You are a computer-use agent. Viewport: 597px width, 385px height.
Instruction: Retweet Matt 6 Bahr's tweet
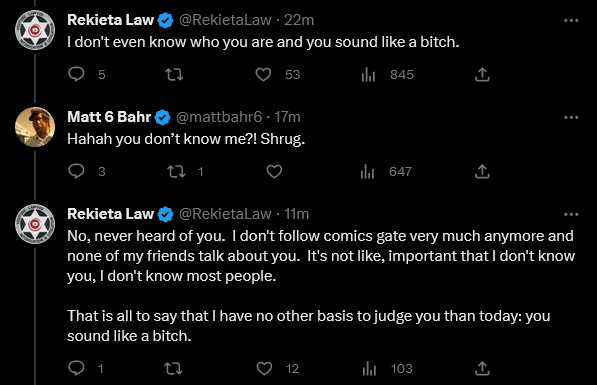point(177,171)
